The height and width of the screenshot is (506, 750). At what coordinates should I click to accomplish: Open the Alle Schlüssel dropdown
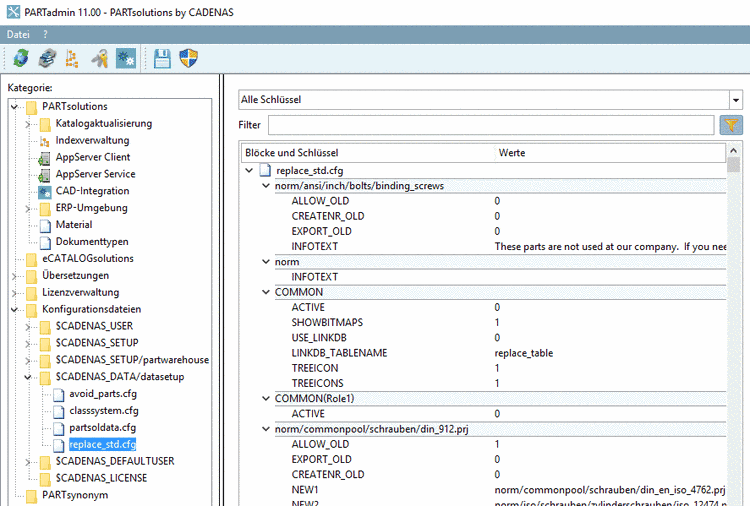click(736, 100)
